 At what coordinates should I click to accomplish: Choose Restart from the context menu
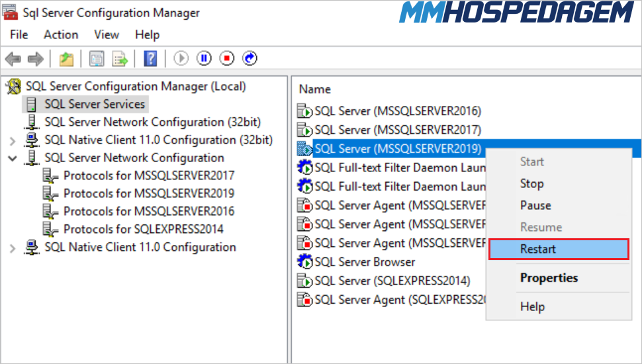click(x=559, y=249)
